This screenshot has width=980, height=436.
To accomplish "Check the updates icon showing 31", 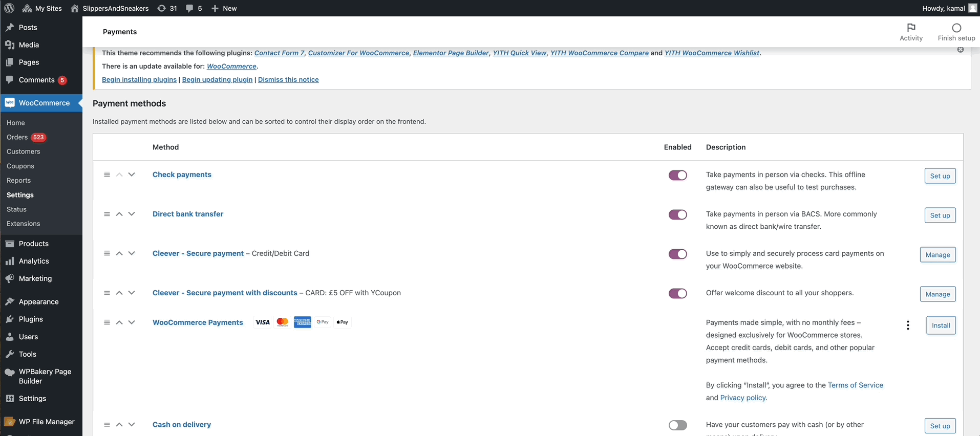I will pyautogui.click(x=166, y=8).
